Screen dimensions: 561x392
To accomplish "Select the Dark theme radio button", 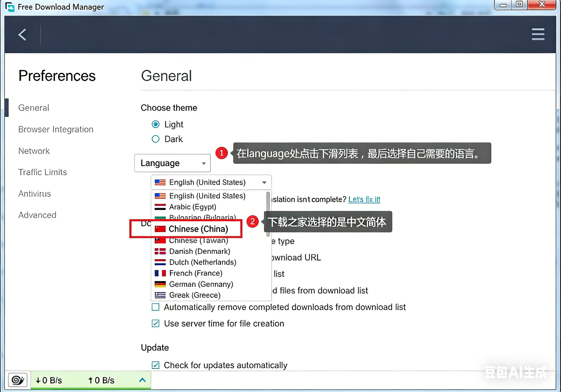I will (x=156, y=139).
